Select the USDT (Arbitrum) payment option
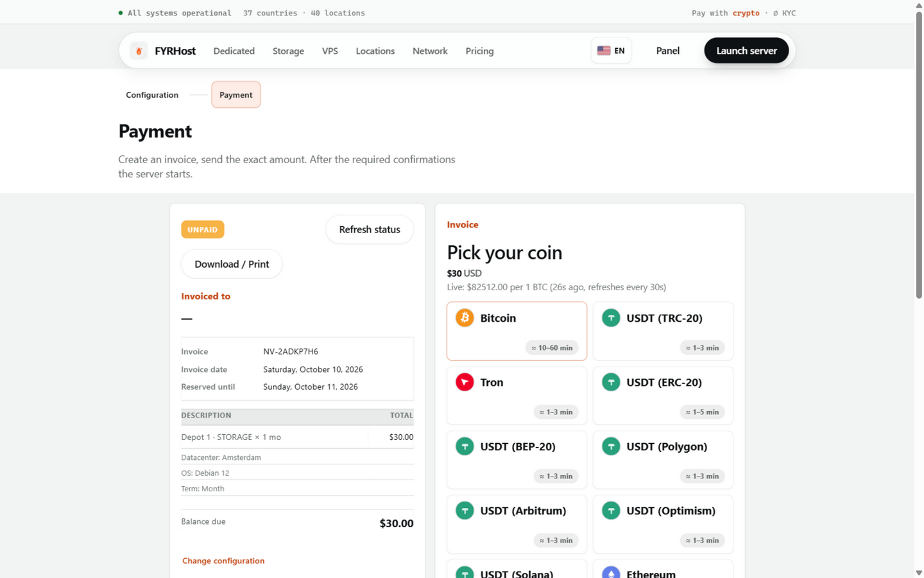This screenshot has height=578, width=924. coord(517,524)
